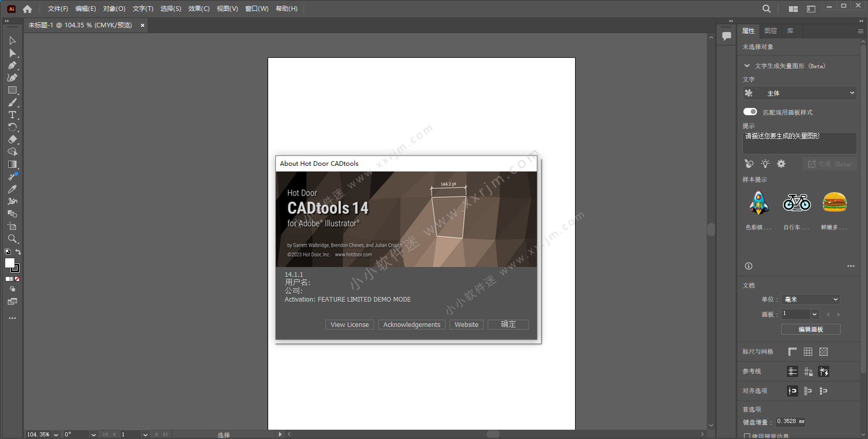Collapse the Text to Vector Graphic section
This screenshot has width=868, height=439.
click(x=747, y=66)
